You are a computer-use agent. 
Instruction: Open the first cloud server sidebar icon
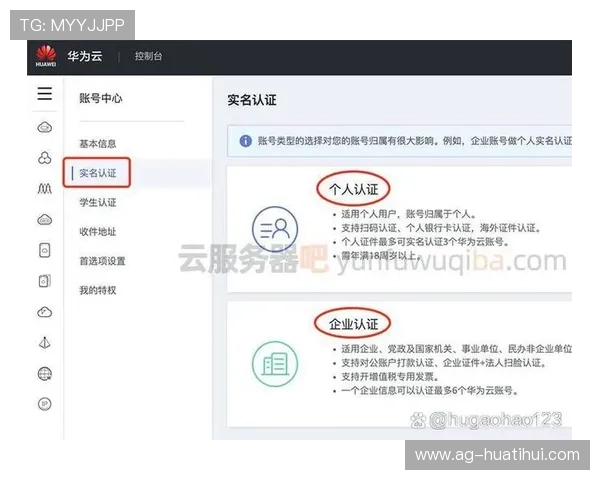pyautogui.click(x=45, y=127)
